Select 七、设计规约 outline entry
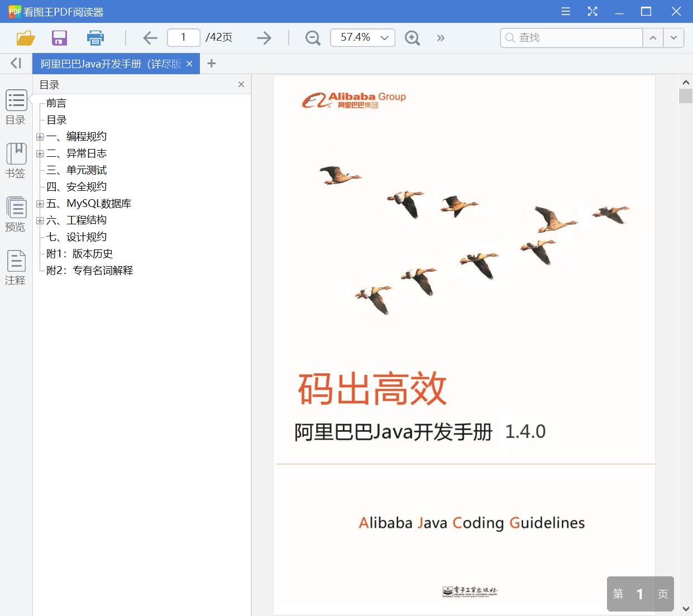Viewport: 693px width, 616px height. (x=77, y=237)
